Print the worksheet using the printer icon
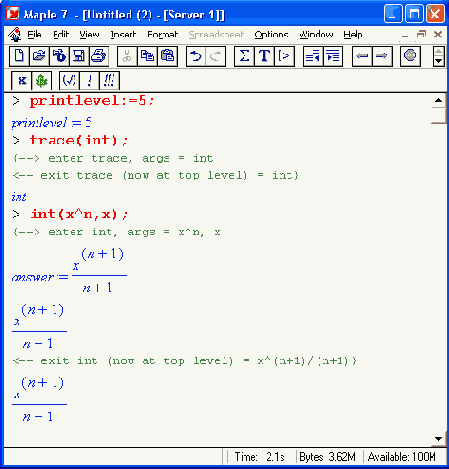 click(99, 56)
